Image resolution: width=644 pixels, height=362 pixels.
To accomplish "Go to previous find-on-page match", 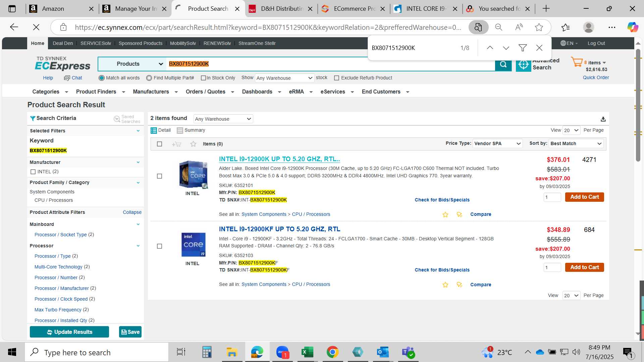I will point(490,48).
